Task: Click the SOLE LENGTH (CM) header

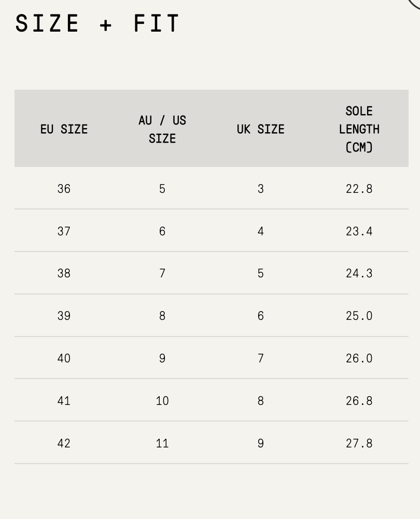Action: 359,129
